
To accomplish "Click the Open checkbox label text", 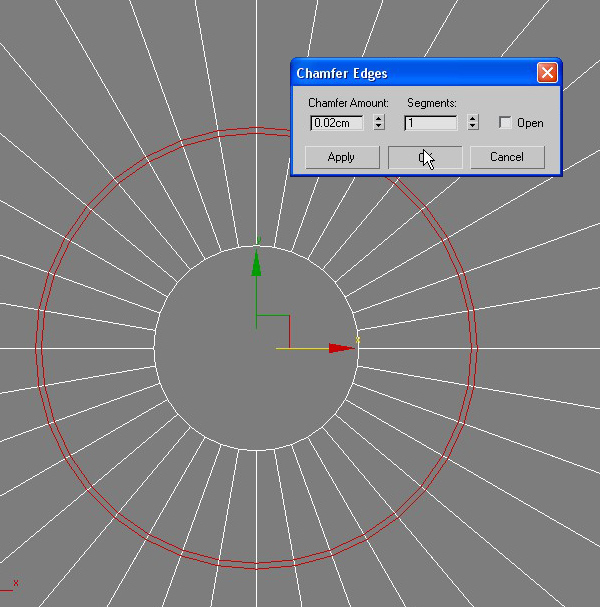I will (530, 123).
